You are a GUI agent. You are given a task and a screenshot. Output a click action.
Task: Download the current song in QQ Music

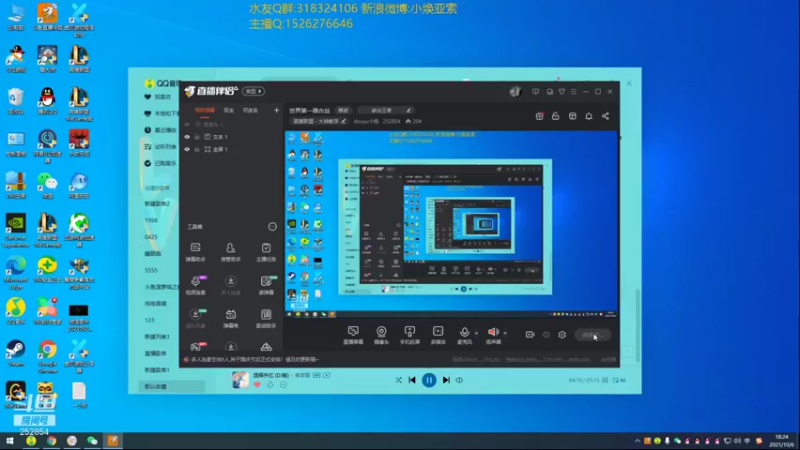point(270,385)
